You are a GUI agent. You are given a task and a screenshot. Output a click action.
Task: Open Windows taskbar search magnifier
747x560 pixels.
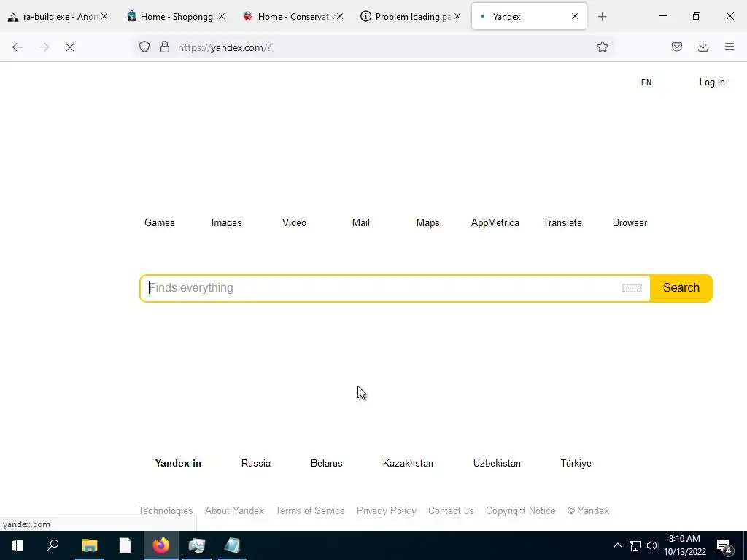coord(53,545)
